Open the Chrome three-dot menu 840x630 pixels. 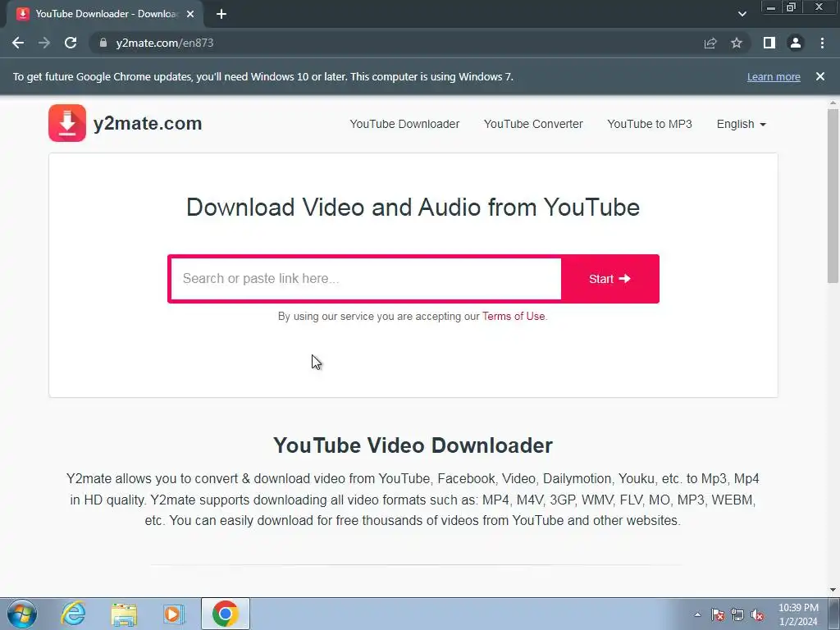(822, 43)
